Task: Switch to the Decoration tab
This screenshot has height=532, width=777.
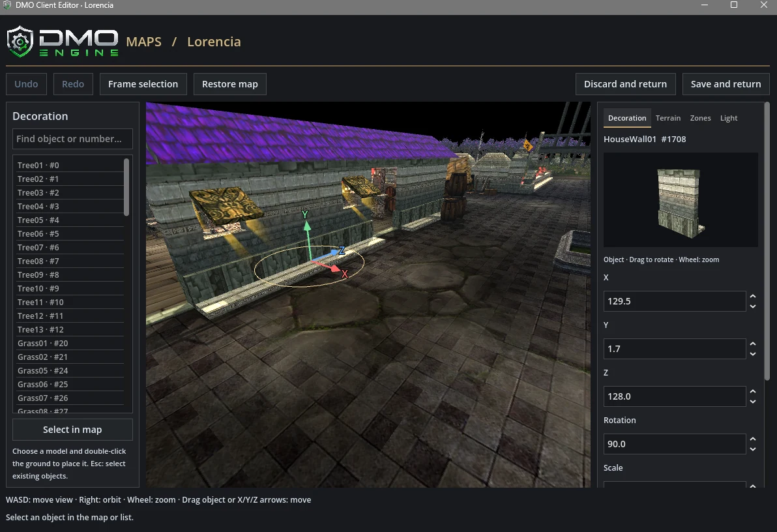Action: coord(627,118)
